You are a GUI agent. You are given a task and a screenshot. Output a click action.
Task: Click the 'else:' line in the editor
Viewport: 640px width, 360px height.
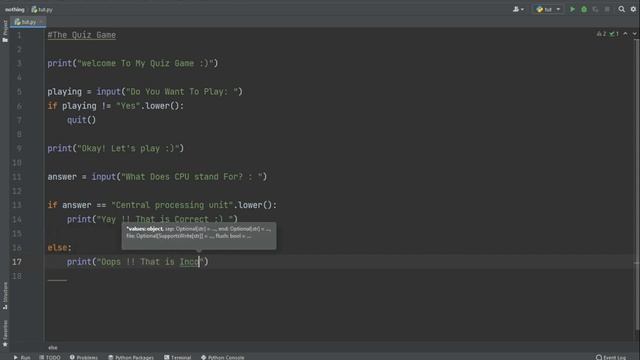[x=60, y=248]
